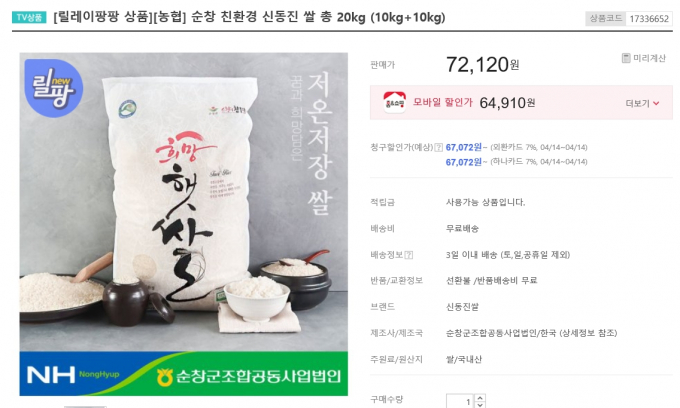Click the 구매수량 quantity input field

click(x=460, y=401)
